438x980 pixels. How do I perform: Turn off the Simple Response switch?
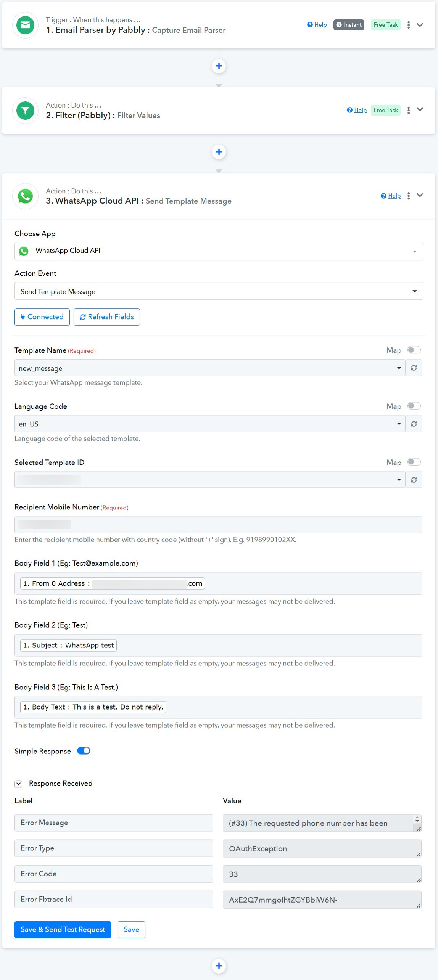pyautogui.click(x=84, y=750)
